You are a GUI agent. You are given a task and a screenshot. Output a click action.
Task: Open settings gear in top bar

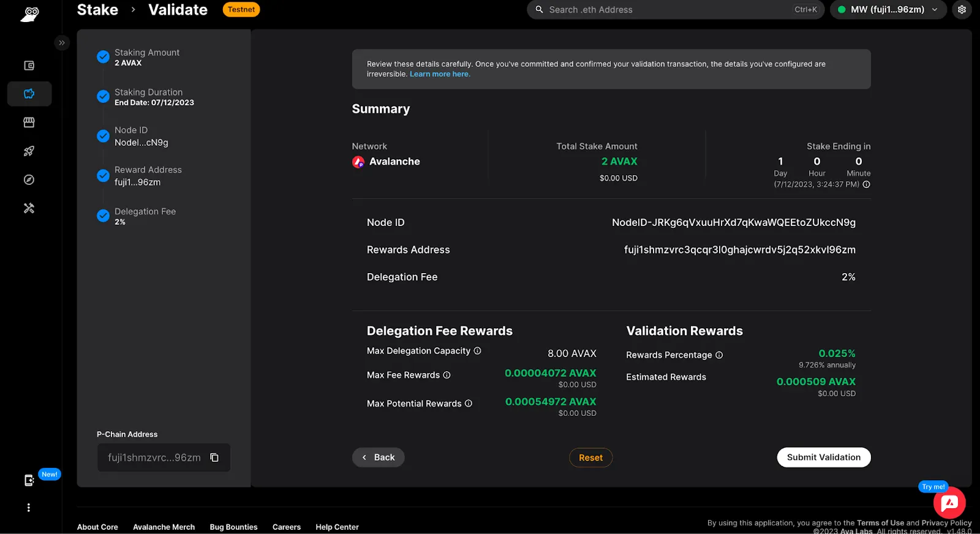(x=962, y=10)
